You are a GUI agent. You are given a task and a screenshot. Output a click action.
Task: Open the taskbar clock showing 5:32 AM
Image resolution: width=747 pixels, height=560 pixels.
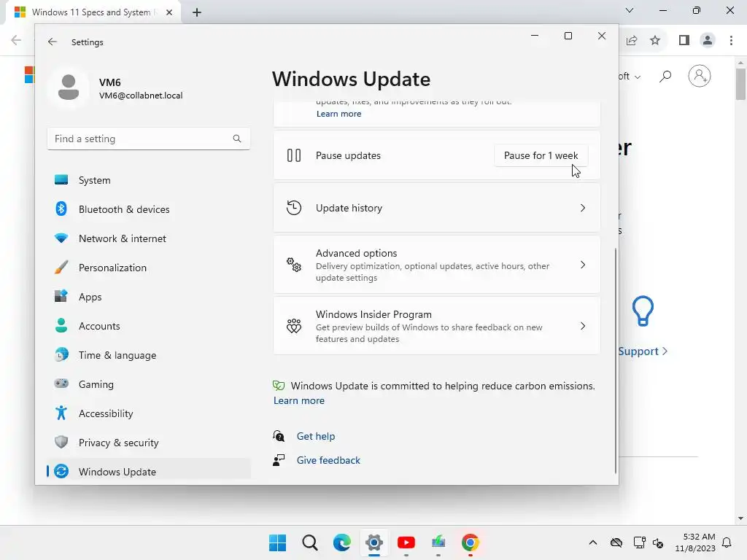coord(694,542)
